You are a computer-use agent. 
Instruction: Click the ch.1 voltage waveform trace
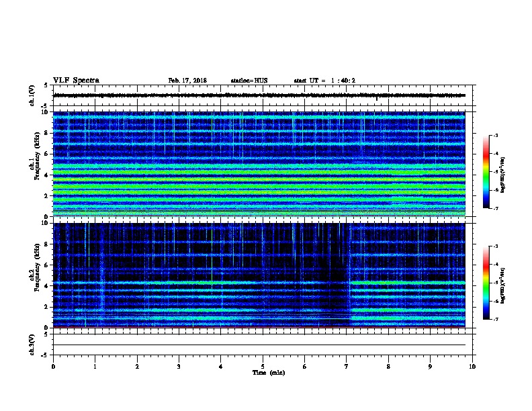(x=259, y=95)
